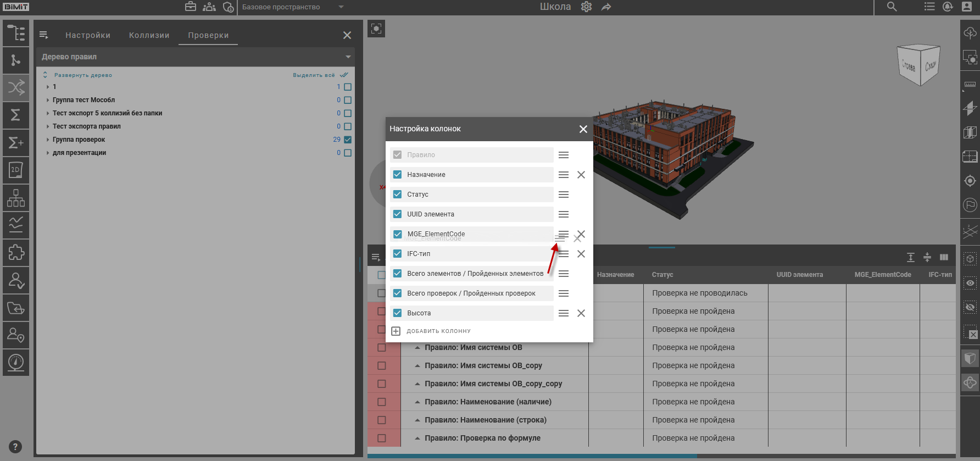The image size is (980, 461).
Task: Uncheck the Статус column checkbox
Action: point(397,195)
